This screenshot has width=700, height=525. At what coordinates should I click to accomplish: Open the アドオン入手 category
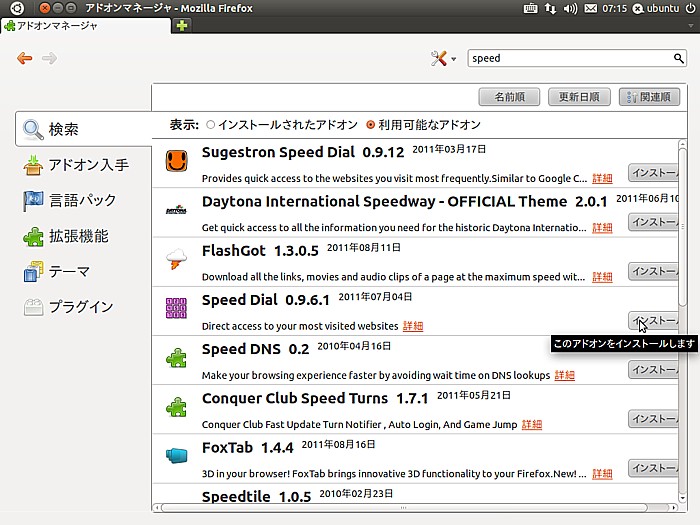tap(76, 165)
